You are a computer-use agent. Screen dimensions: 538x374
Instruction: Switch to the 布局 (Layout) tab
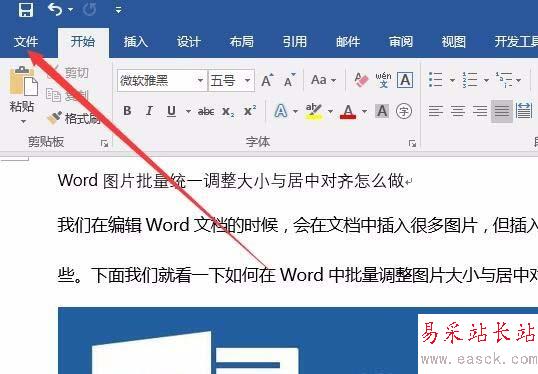tap(242, 42)
